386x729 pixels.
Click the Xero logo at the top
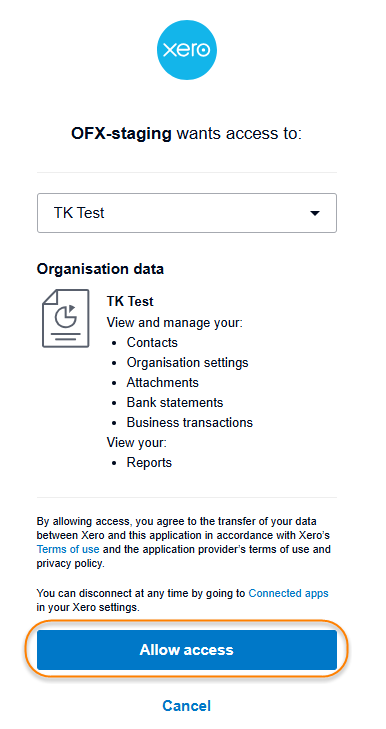[187, 50]
